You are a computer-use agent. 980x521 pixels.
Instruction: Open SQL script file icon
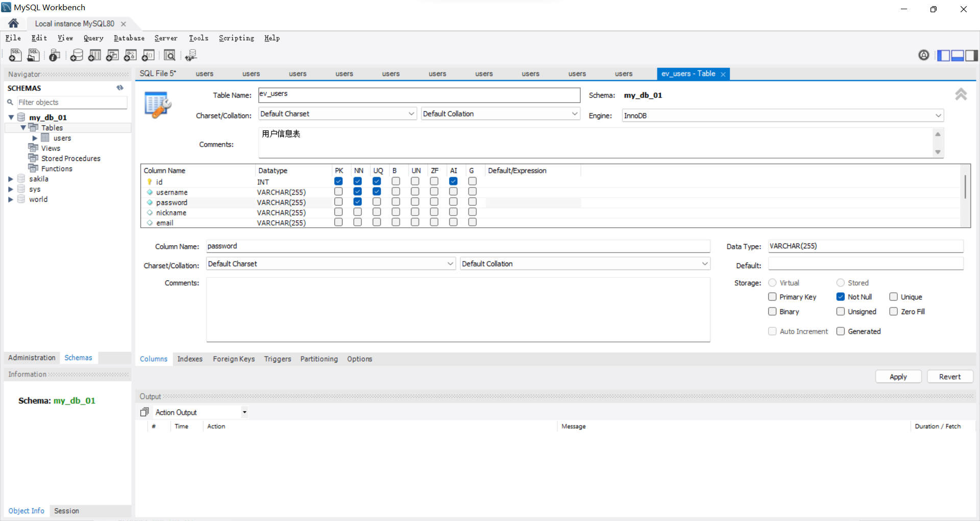coord(34,55)
